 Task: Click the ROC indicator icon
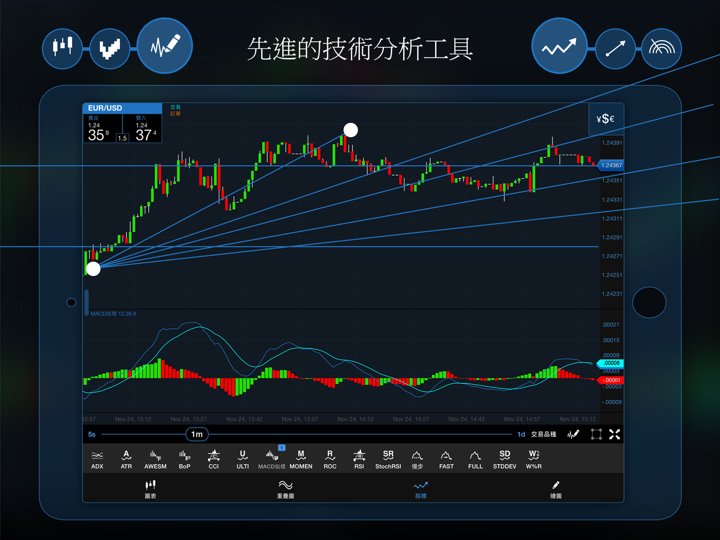[330, 459]
